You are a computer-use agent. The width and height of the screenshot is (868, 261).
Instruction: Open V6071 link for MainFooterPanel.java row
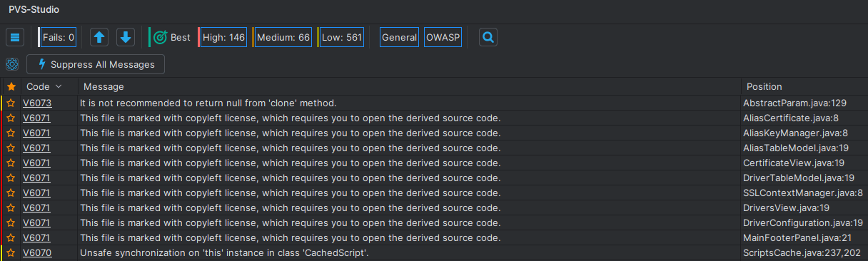click(x=36, y=237)
